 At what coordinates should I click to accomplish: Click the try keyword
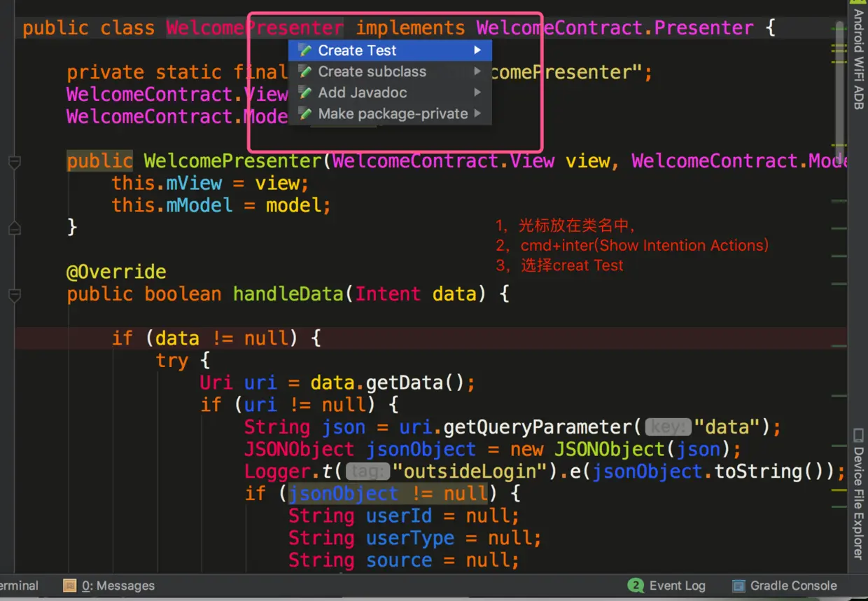coord(172,361)
